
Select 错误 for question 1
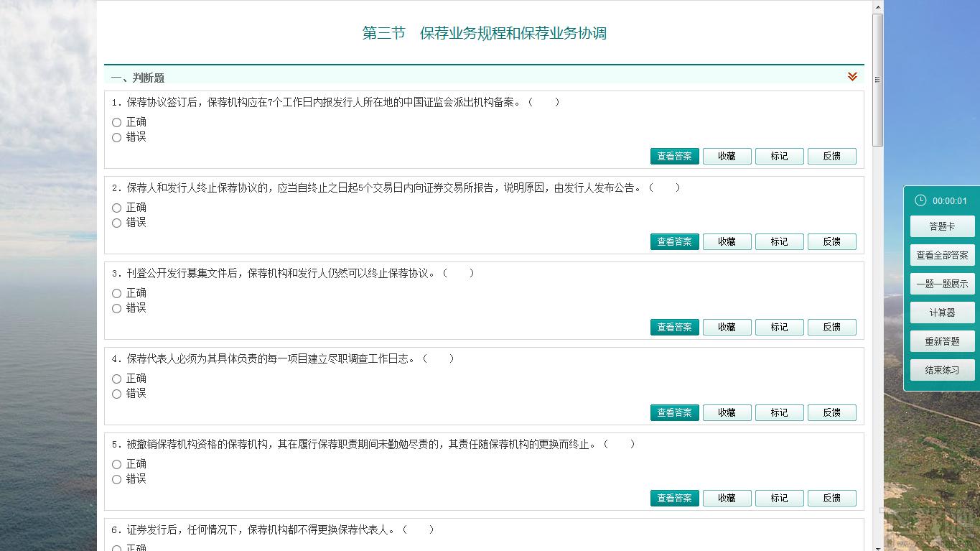pos(117,138)
